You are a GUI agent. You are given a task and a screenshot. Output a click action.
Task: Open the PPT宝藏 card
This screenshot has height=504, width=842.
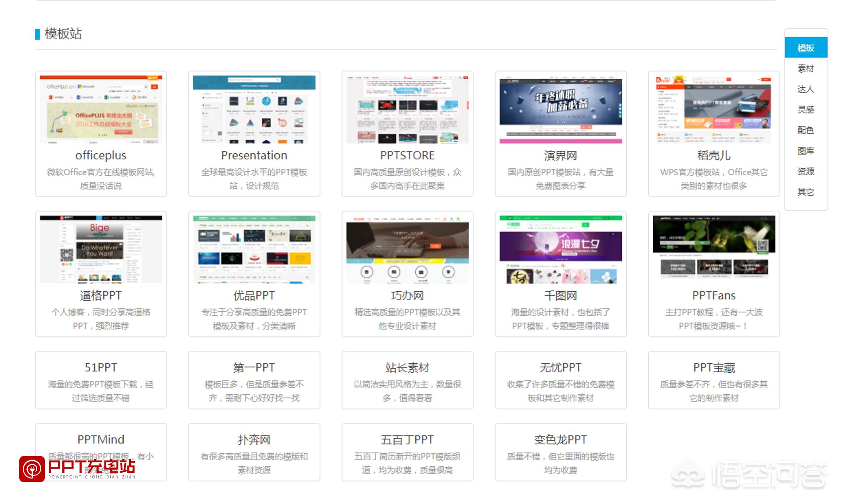coord(714,380)
